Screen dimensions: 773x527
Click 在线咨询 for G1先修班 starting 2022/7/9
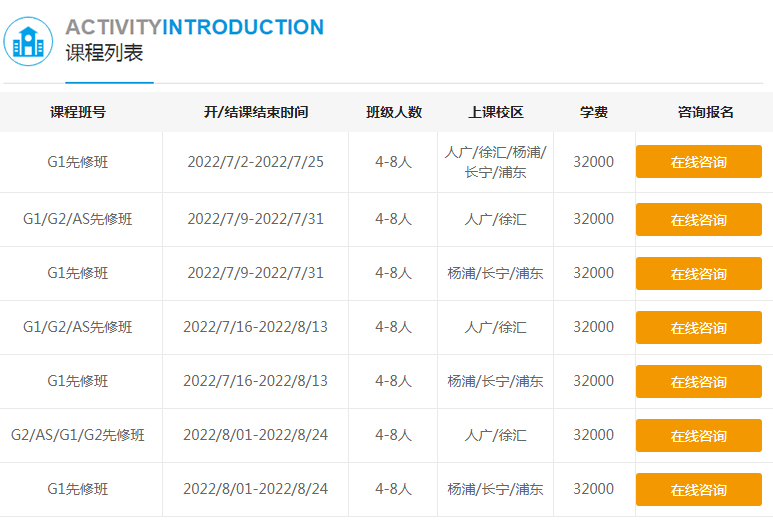tap(698, 274)
